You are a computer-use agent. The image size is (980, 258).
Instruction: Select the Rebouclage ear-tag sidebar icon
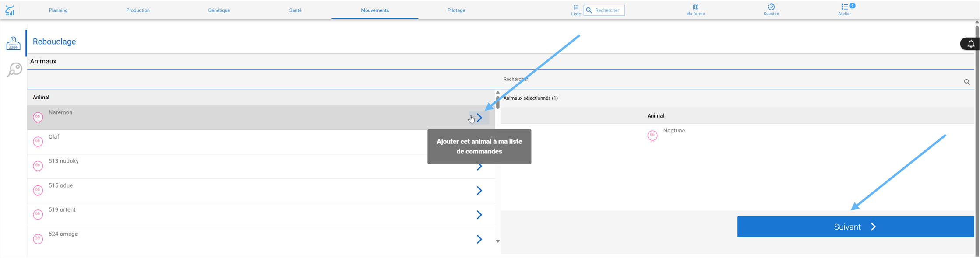(x=13, y=43)
